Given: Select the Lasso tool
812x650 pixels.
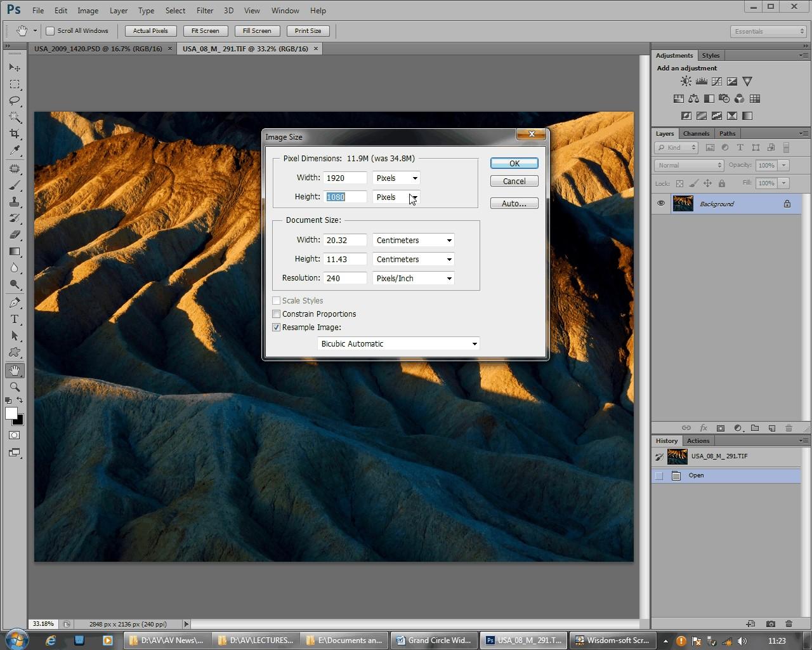Looking at the screenshot, I should click(x=14, y=101).
